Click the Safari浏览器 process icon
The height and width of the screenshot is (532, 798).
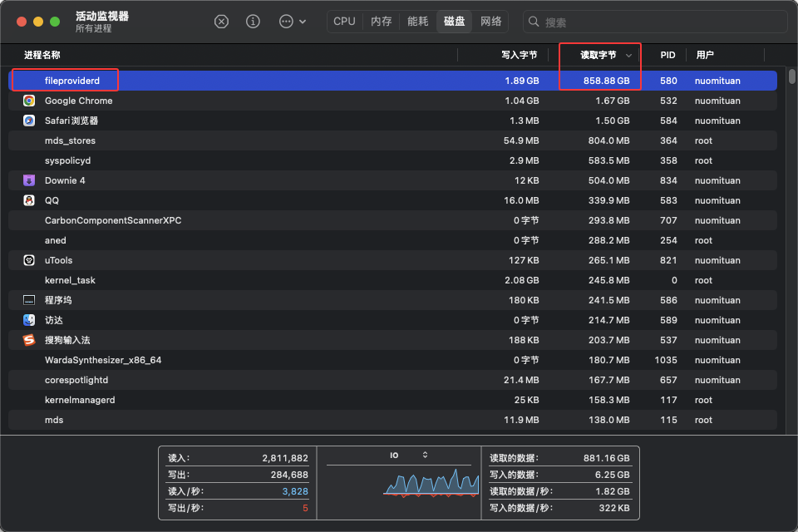click(x=29, y=121)
